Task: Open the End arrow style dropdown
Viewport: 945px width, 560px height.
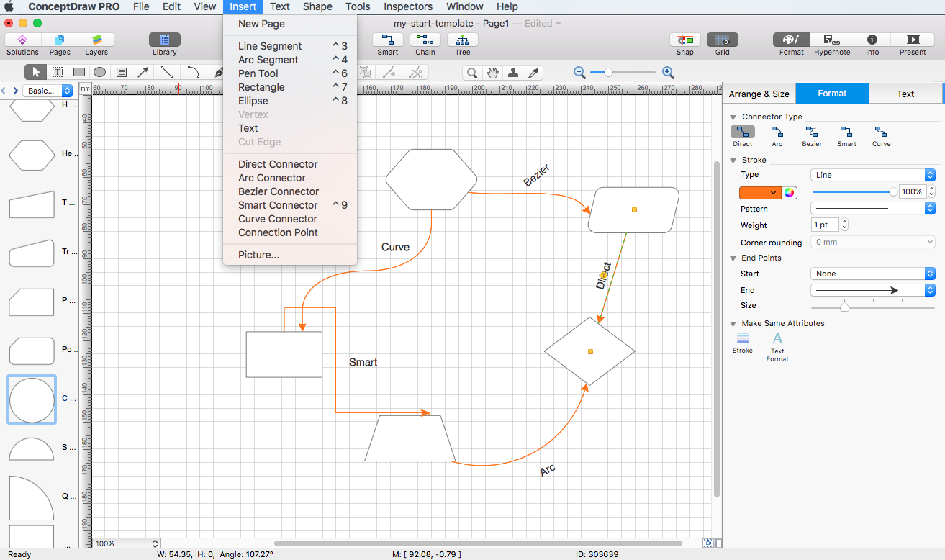Action: point(872,290)
